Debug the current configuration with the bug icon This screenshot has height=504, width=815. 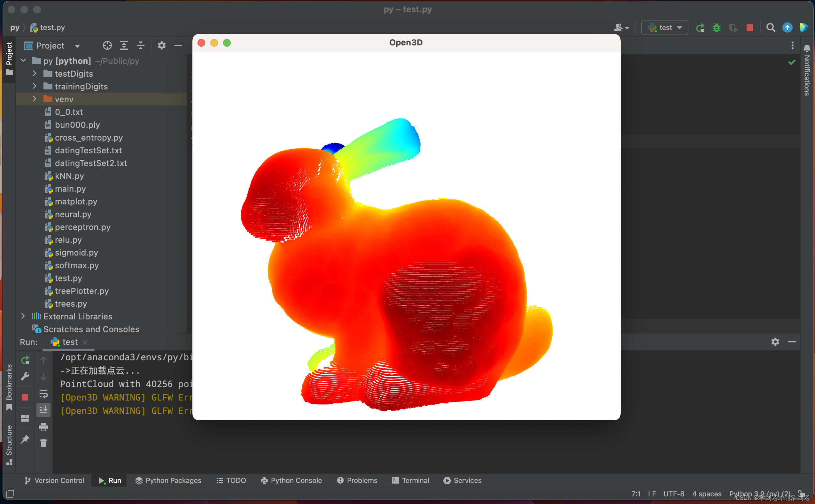[x=717, y=28]
